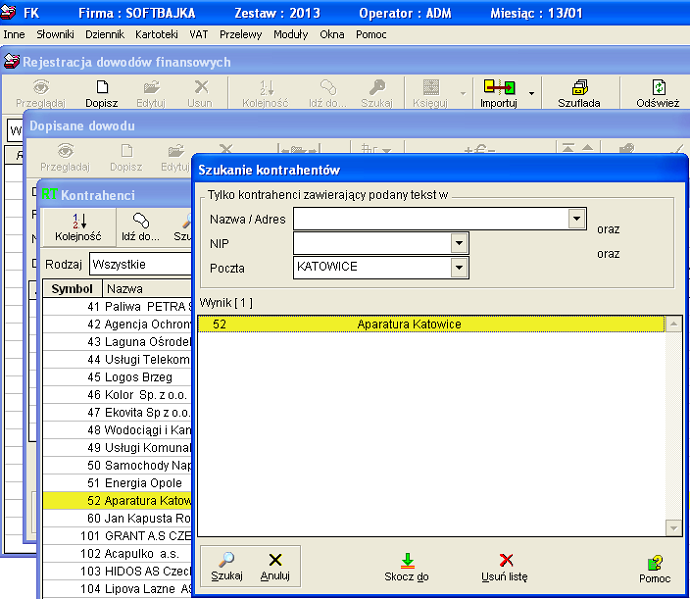The width and height of the screenshot is (690, 599).
Task: Click results list scrollbar down arrow
Action: (x=674, y=527)
